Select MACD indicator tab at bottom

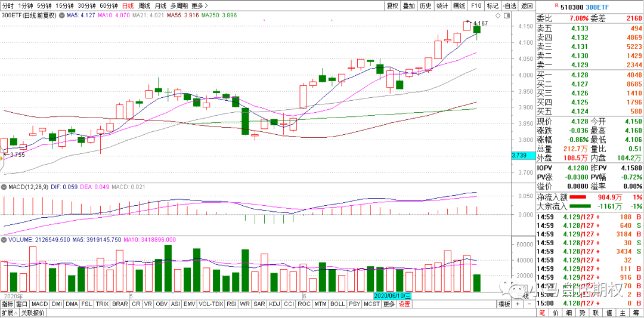40,304
